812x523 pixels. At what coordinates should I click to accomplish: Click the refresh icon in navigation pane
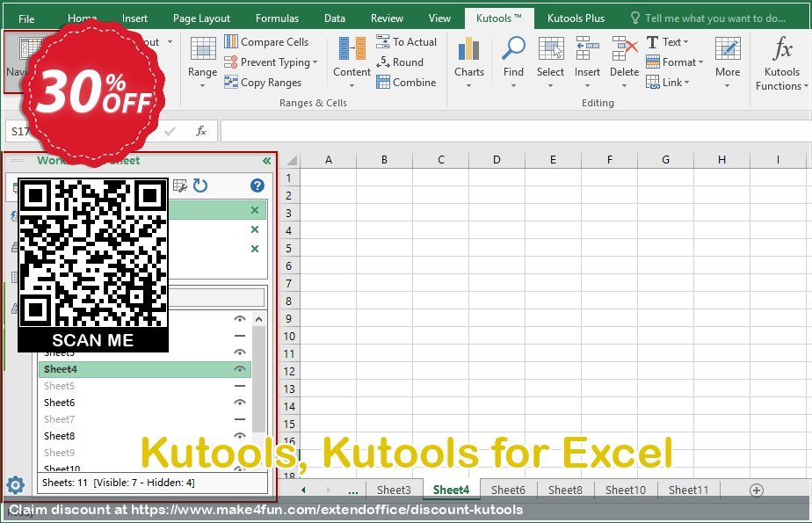click(200, 185)
